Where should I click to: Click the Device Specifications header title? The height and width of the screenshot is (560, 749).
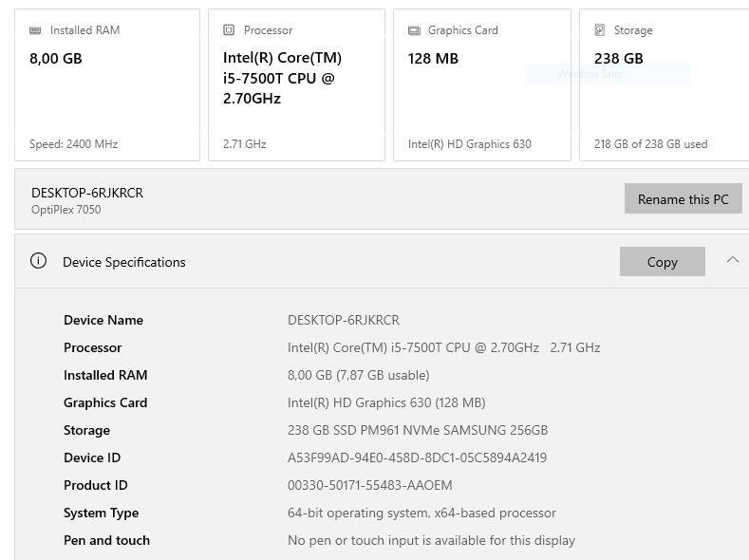point(123,262)
